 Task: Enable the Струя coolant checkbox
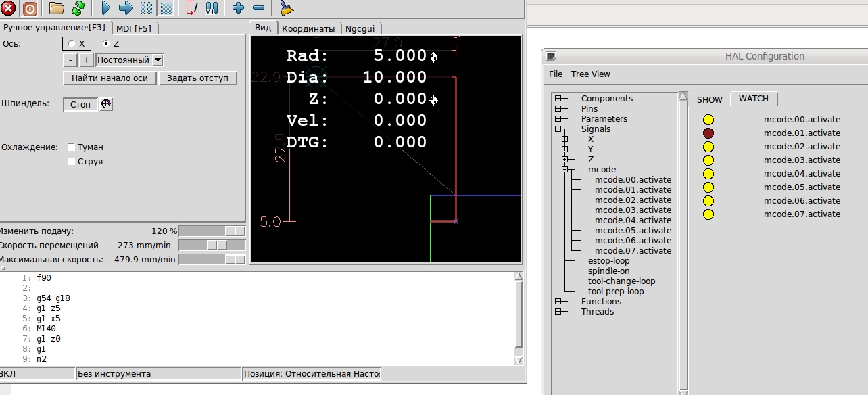tap(72, 162)
